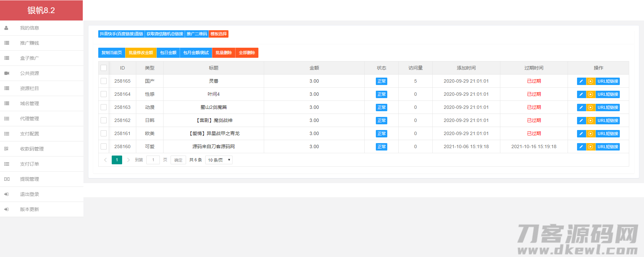Screen dimensions: 644x257
Task: Click the pencil edit icon for row 258160
Action: coord(581,147)
